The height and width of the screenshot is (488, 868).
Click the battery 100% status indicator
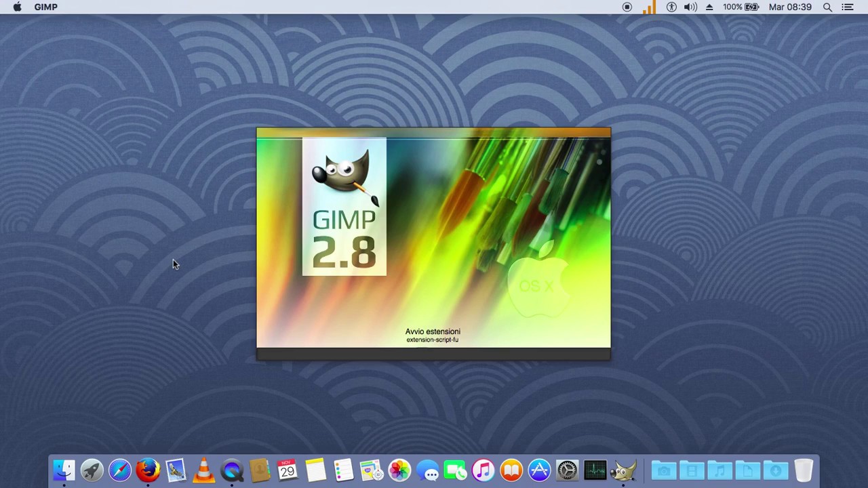coord(741,7)
